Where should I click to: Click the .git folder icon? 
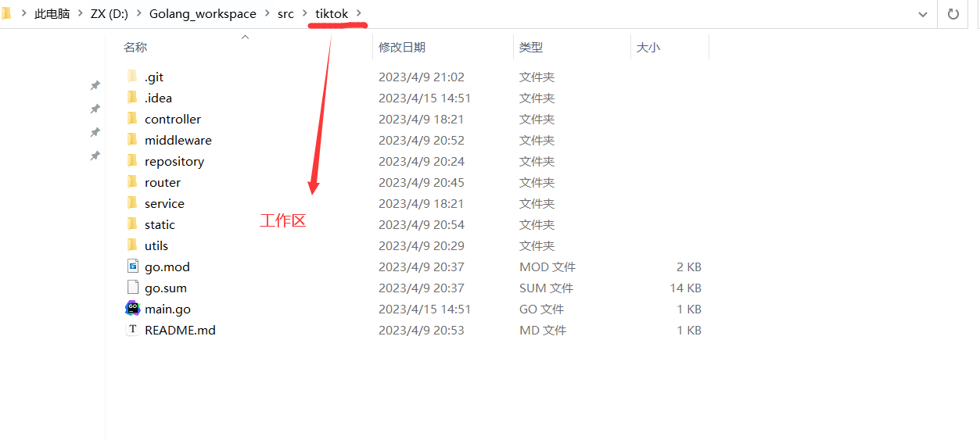click(x=132, y=77)
